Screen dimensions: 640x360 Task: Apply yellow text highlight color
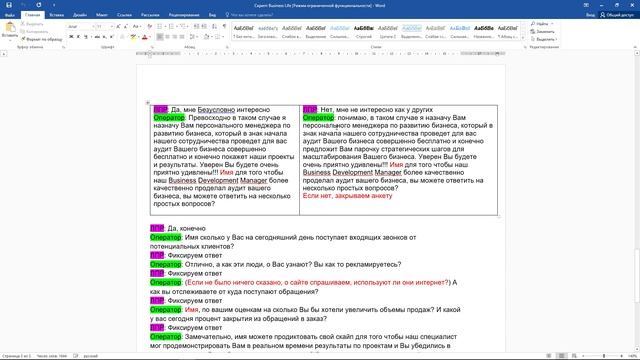pyautogui.click(x=133, y=37)
